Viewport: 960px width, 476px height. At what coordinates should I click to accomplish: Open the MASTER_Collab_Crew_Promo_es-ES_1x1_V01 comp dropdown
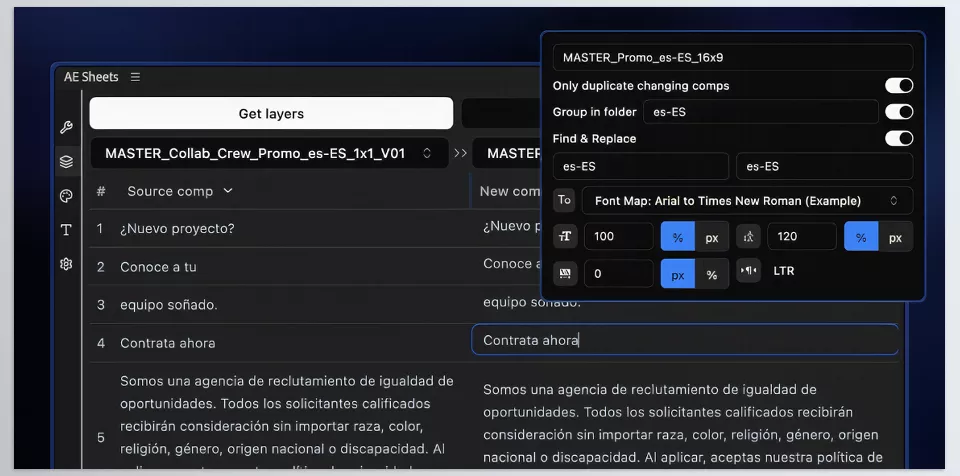(269, 153)
